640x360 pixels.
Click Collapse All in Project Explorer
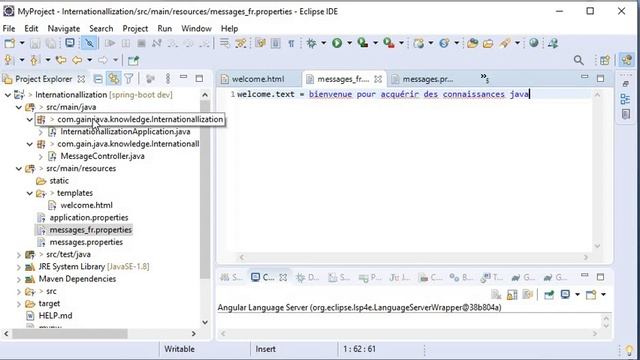coord(98,79)
